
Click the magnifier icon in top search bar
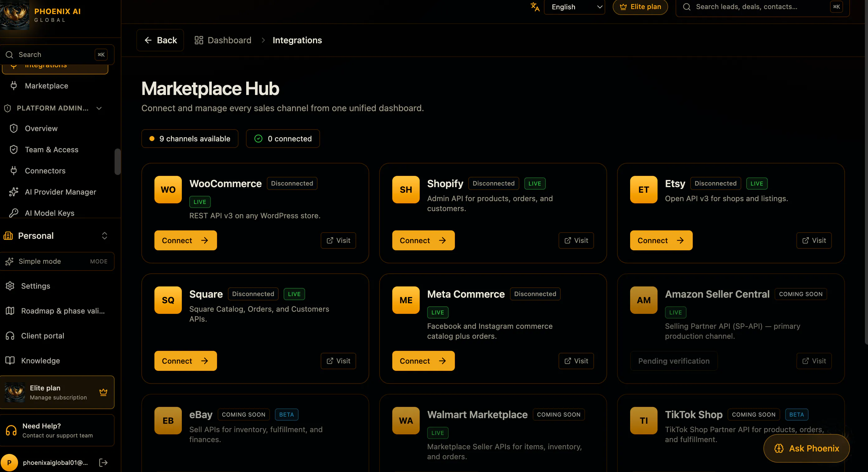pyautogui.click(x=686, y=7)
